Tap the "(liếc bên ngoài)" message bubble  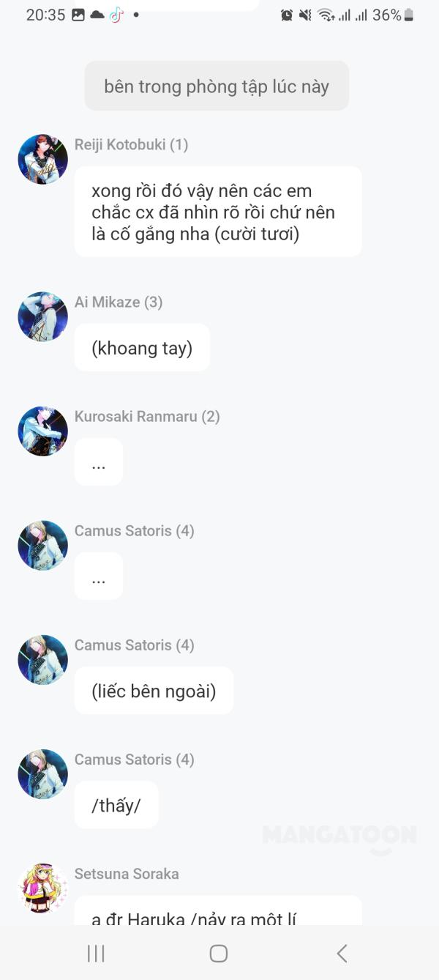154,691
